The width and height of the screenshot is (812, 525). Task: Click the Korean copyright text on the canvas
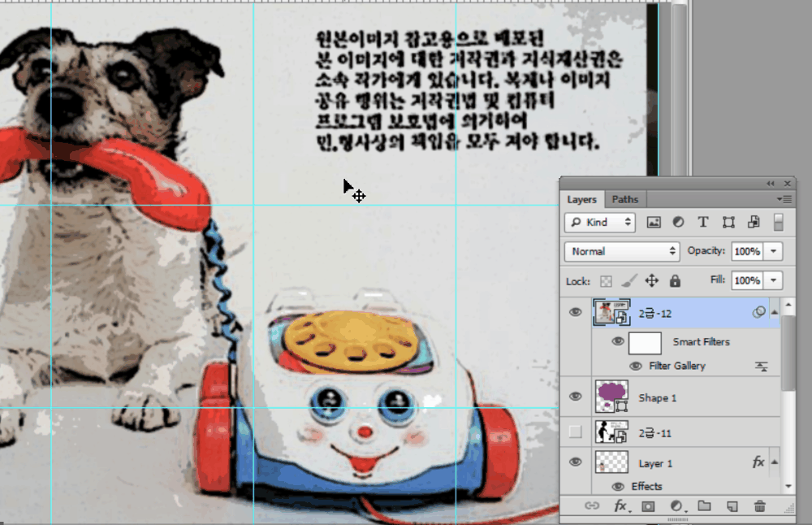469,89
